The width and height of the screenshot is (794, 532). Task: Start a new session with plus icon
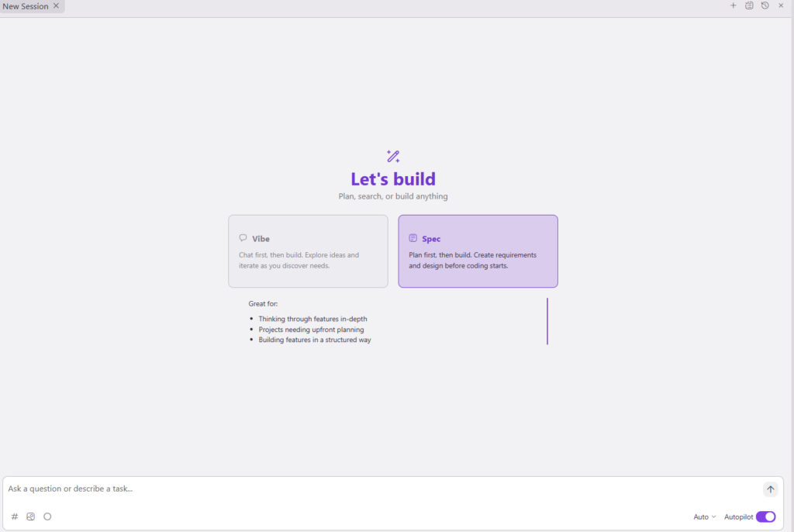click(734, 5)
